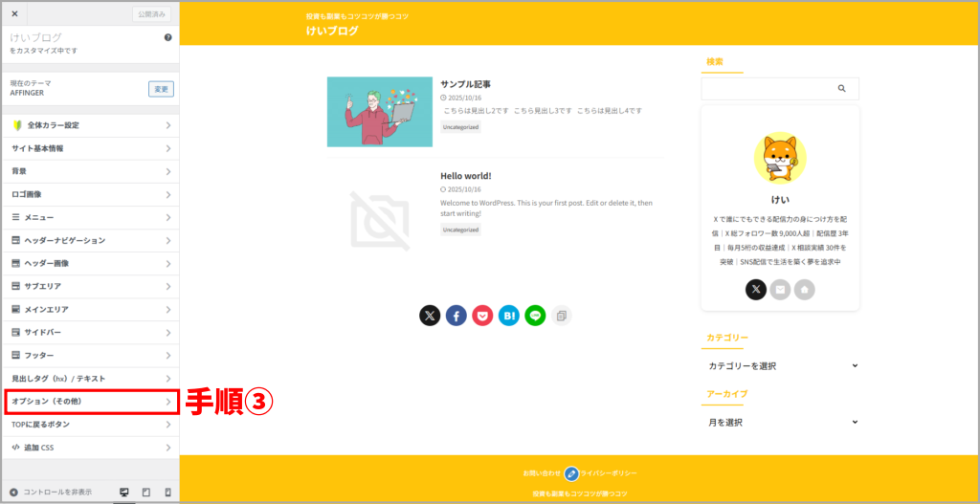Open the カテゴリーを選択 dropdown
The image size is (980, 504).
(x=781, y=366)
